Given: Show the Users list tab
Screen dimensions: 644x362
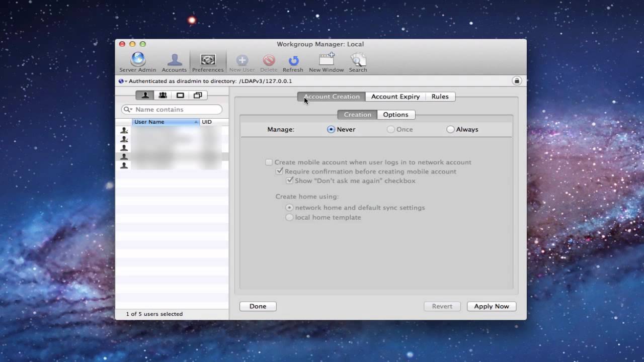Looking at the screenshot, I should [145, 96].
